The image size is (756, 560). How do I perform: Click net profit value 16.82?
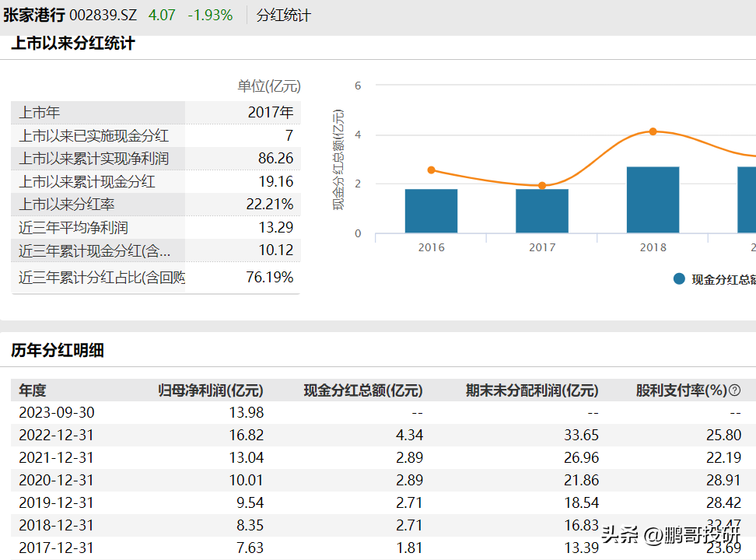coord(247,435)
